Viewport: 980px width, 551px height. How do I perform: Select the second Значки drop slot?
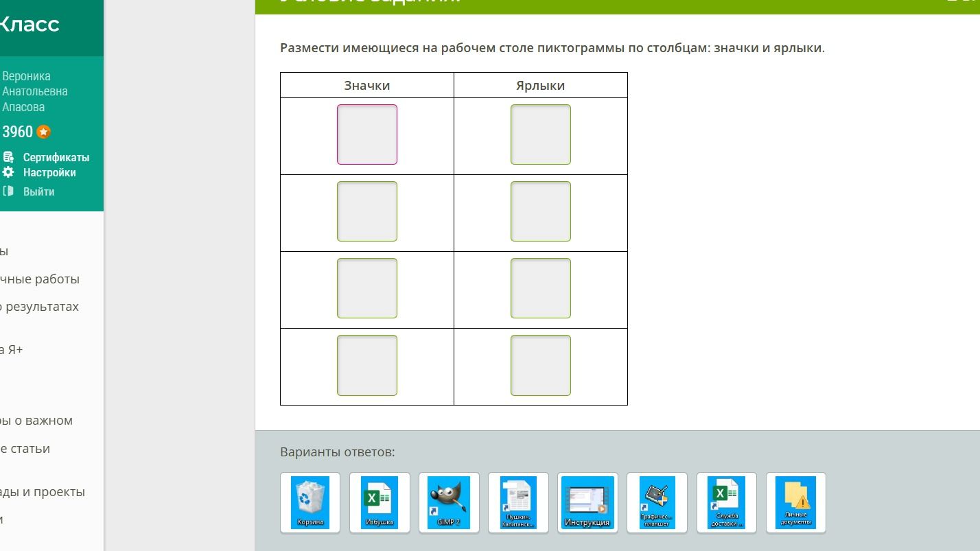[x=367, y=211]
